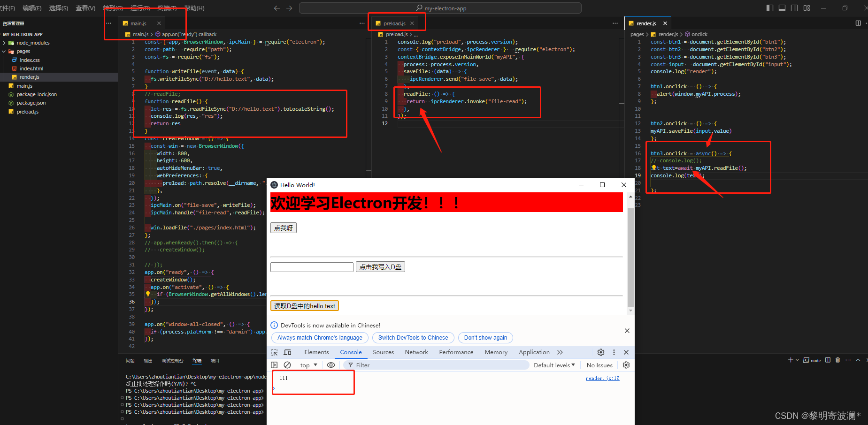Open console settings gear beside No Issues
Screen dimensions: 868x425
626,365
